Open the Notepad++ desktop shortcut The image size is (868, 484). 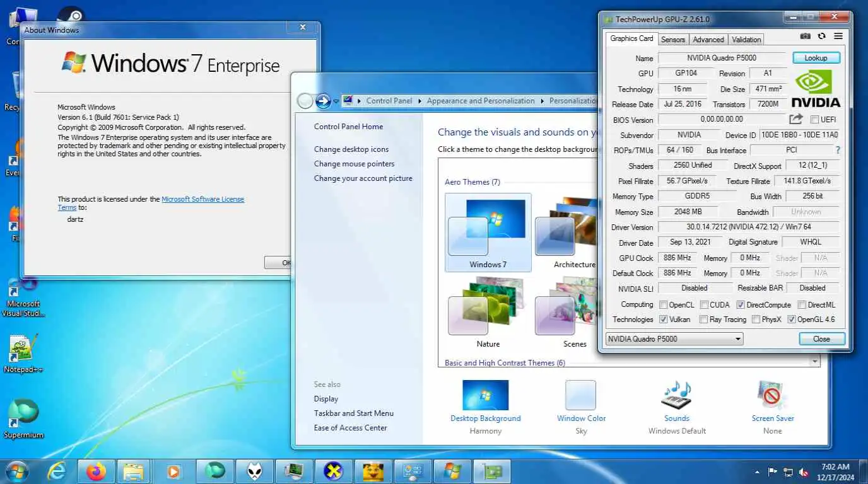click(23, 354)
